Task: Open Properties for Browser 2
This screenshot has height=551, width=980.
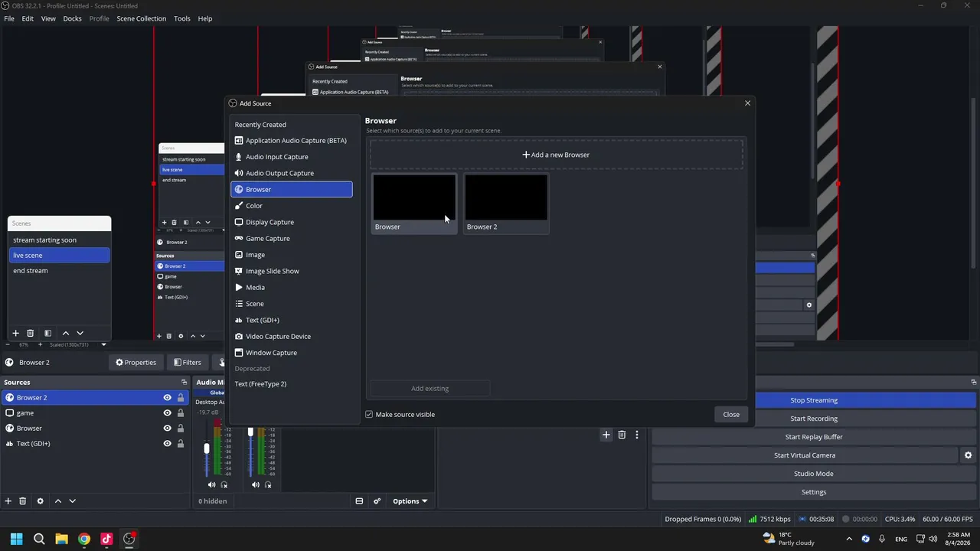Action: (x=136, y=363)
